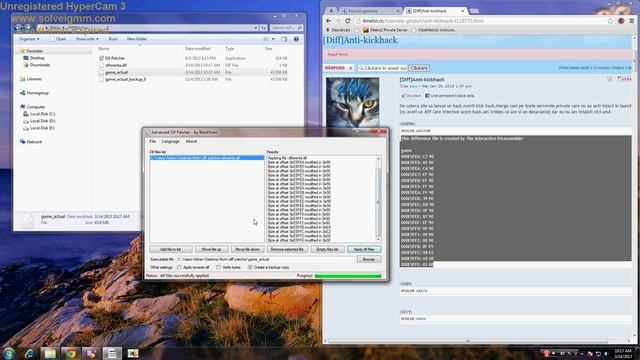Select Downloads in Explorer sidebar
Screen dimensions: 640x360
[x=40, y=65]
